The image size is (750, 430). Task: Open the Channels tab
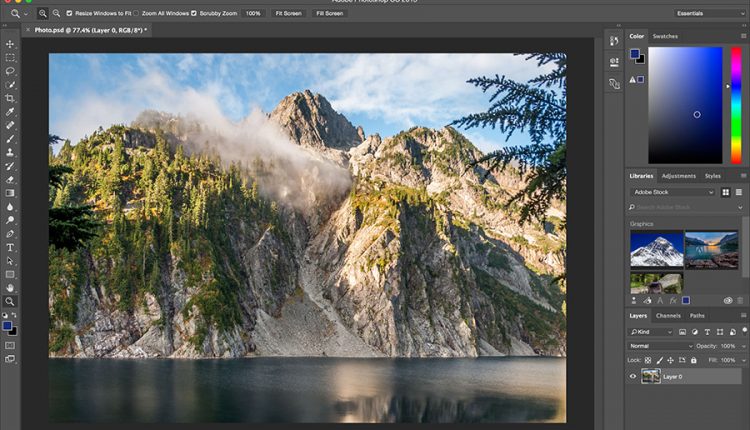(668, 315)
